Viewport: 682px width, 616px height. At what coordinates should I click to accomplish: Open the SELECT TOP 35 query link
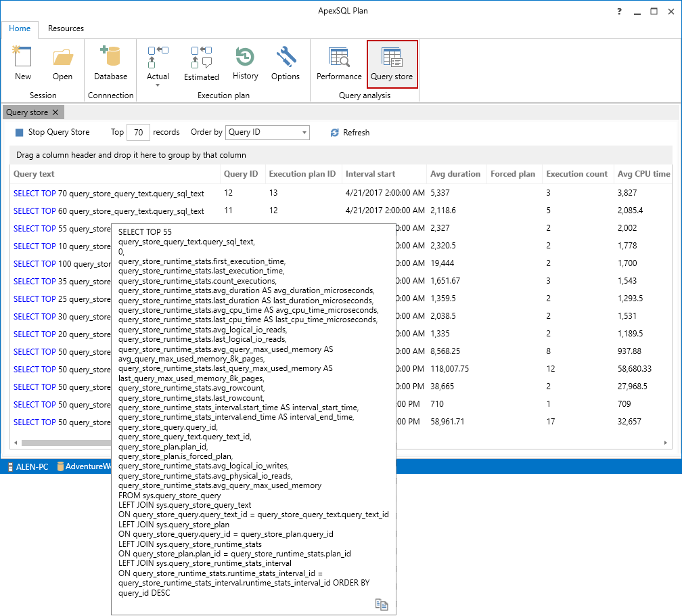click(x=62, y=282)
